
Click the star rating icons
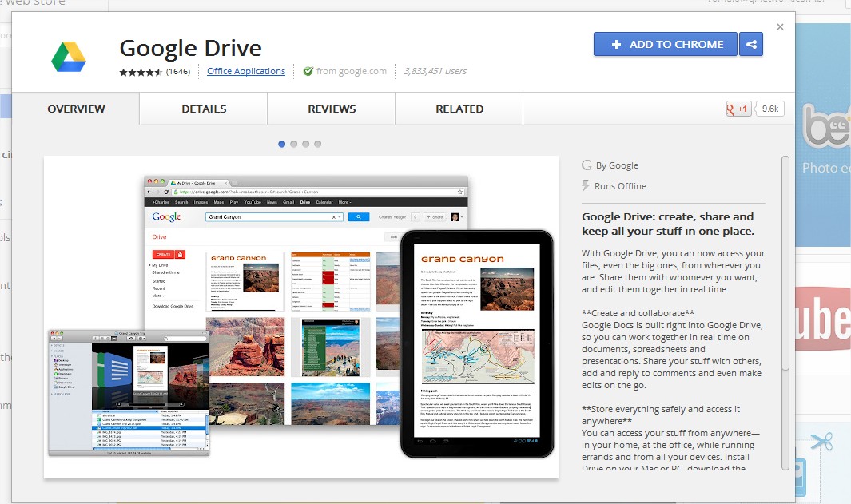[x=141, y=72]
